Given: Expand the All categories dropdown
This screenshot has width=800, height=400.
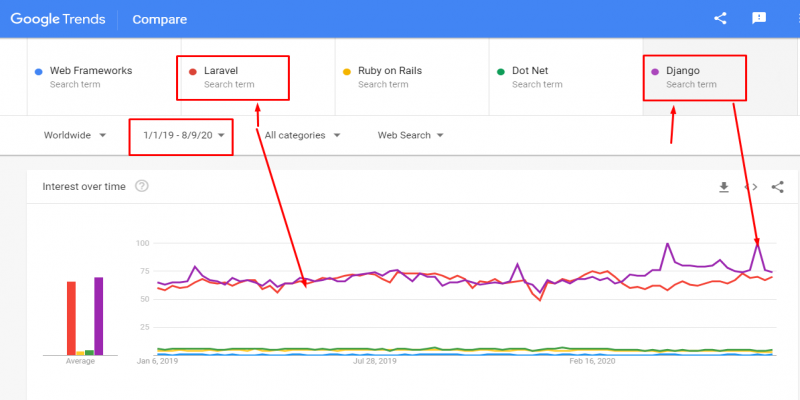Looking at the screenshot, I should pos(302,135).
